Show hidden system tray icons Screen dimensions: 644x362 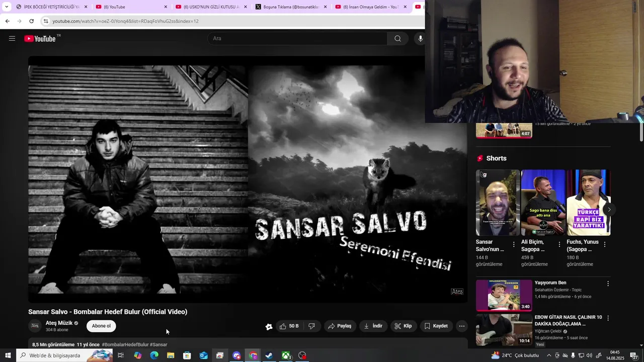tap(549, 355)
